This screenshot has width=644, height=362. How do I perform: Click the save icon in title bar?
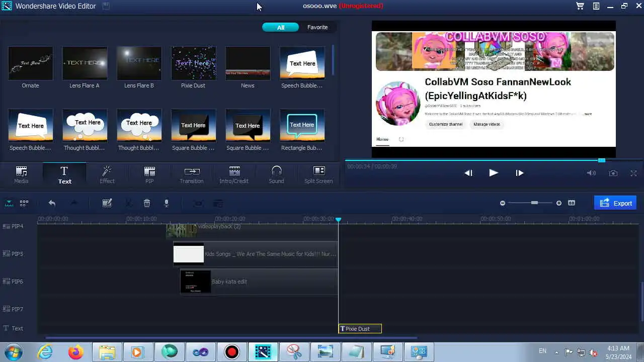(106, 6)
